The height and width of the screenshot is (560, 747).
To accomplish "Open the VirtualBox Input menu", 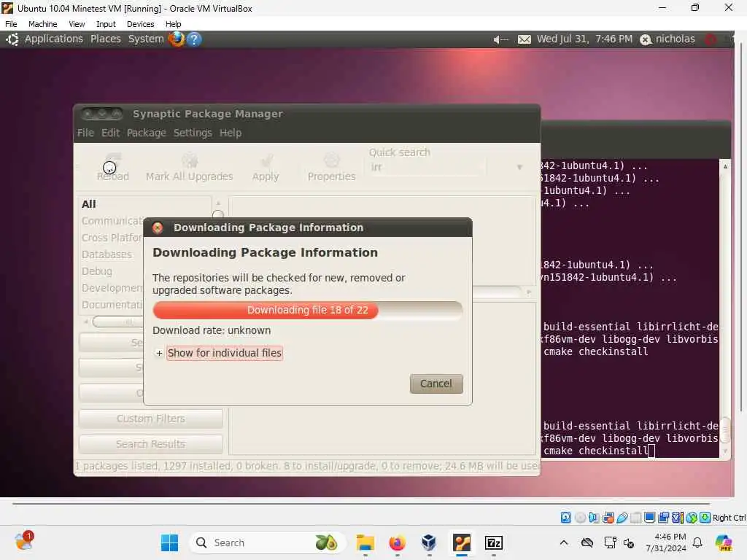I will coord(106,24).
